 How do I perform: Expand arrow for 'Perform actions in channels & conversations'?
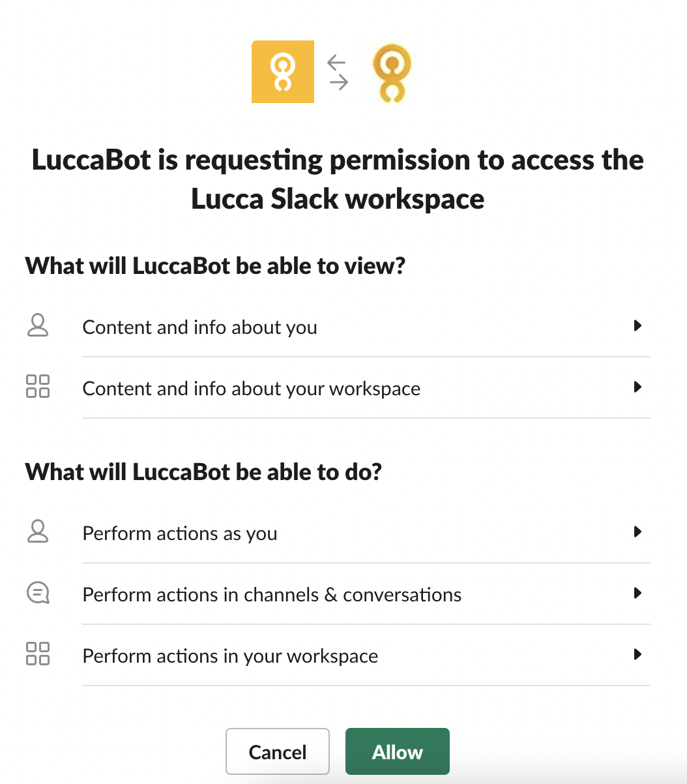click(638, 593)
